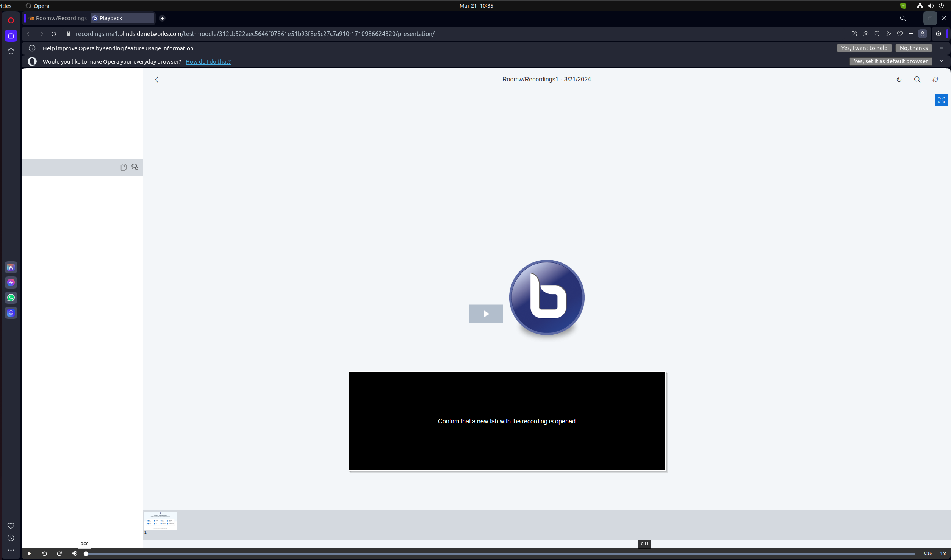Screen dimensions: 951x560
Task: Swap presentation and video layout
Action: coord(935,80)
